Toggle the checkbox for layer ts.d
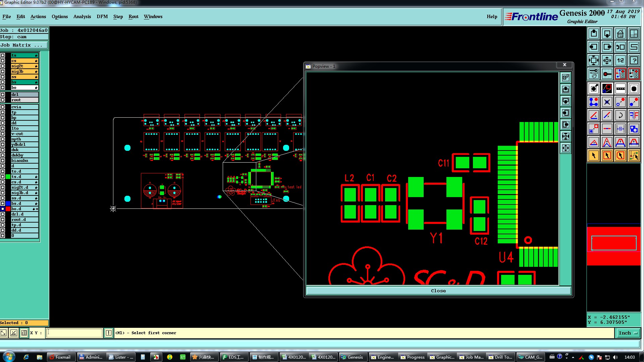Viewport: 644px width, 362px height. [3, 177]
